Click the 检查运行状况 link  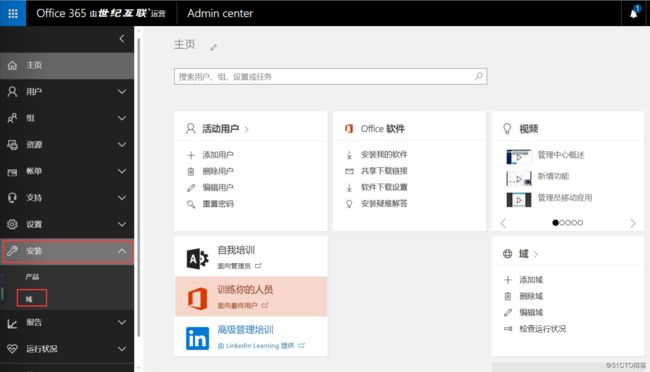[x=543, y=328]
